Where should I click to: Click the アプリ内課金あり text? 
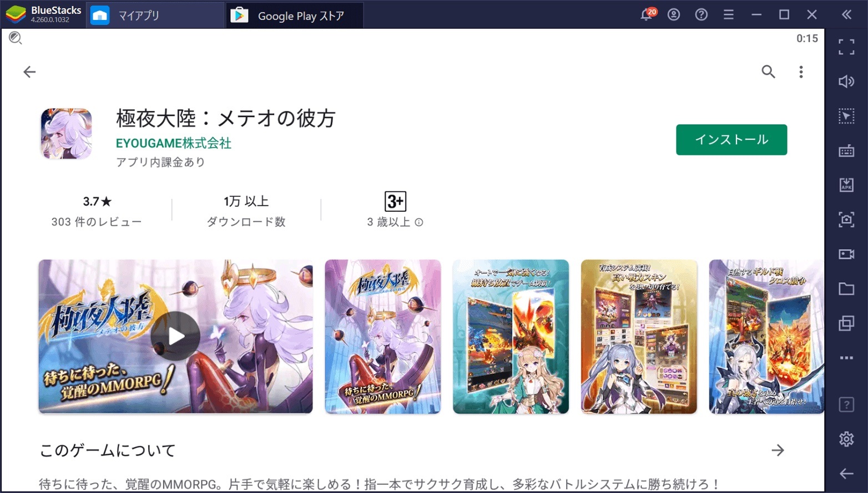coord(160,162)
